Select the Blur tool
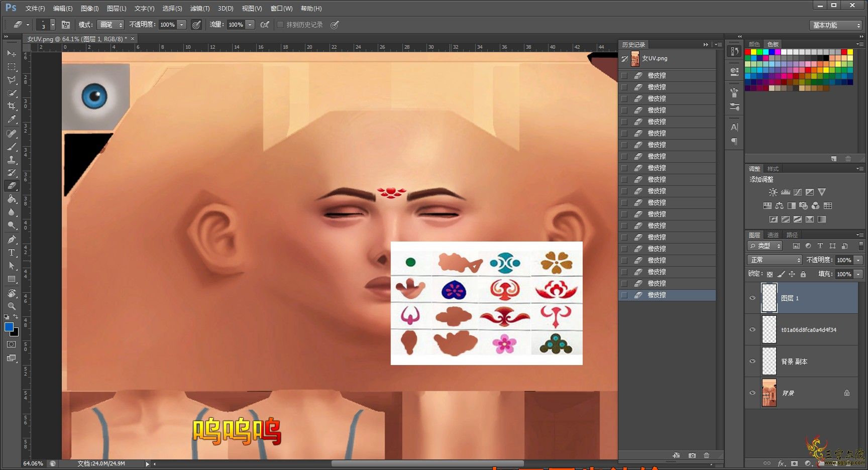Screen dimensions: 868x470 click(x=12, y=212)
